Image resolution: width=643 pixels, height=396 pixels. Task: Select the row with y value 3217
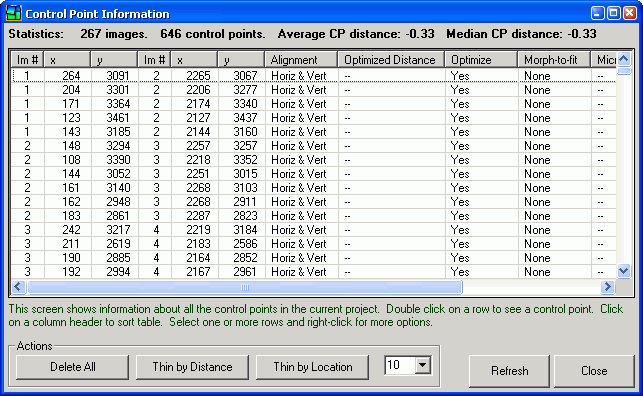[314, 230]
